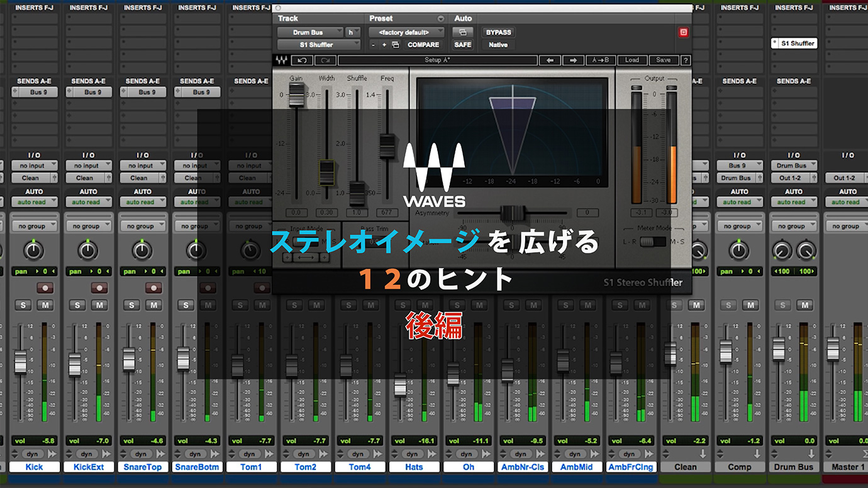Click the Waves logo in plugin toolbar
The width and height of the screenshot is (868, 488).
point(281,60)
